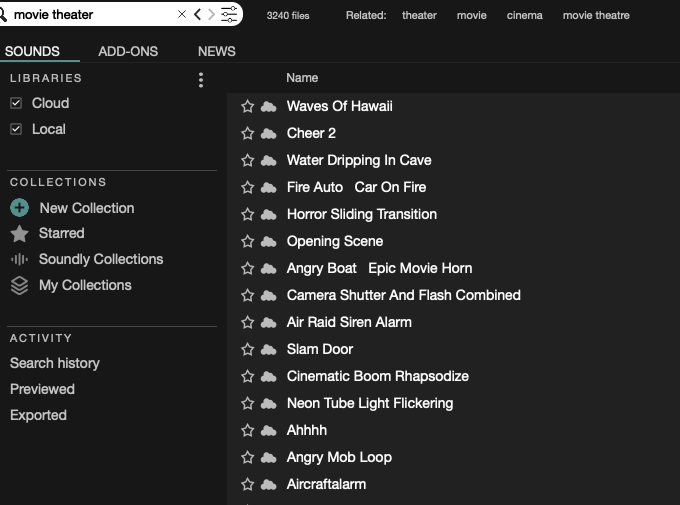Viewport: 680px width, 505px height.
Task: Switch to the SOUNDS tab
Action: click(x=33, y=51)
